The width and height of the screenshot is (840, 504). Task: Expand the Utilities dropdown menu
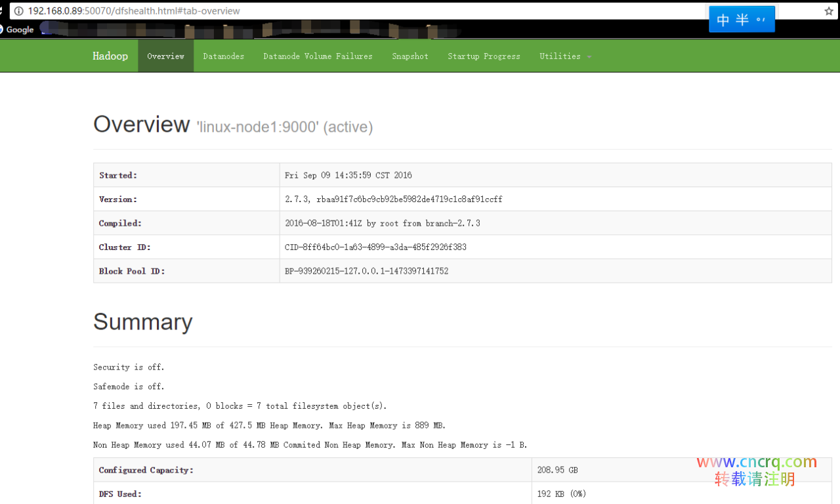(566, 56)
